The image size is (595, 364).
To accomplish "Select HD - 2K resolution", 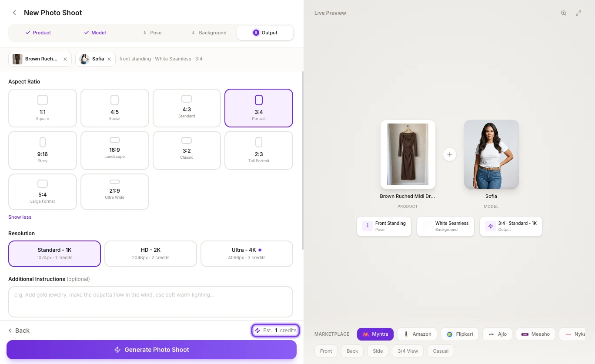I will [x=150, y=254].
